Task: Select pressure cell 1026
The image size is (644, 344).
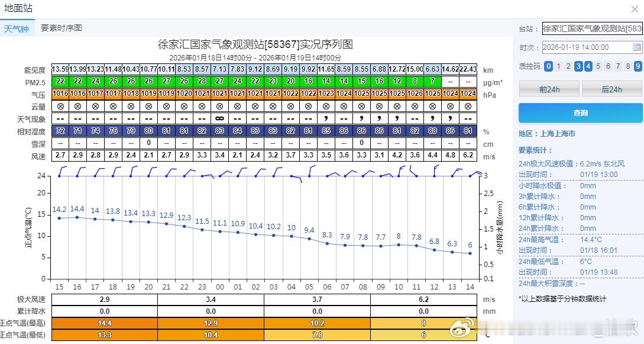Action: (x=415, y=94)
